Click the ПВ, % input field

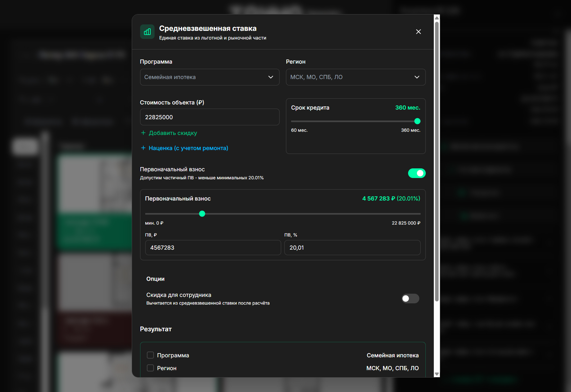click(352, 248)
